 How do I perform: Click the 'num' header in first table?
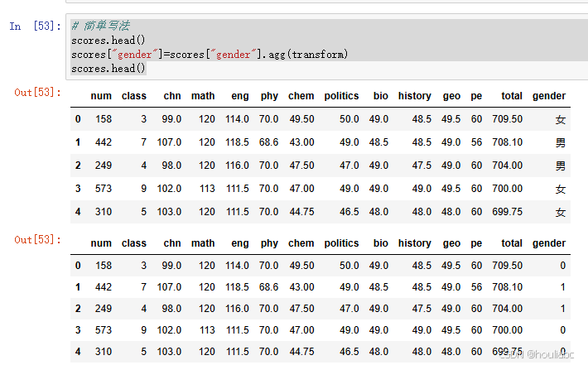(101, 96)
